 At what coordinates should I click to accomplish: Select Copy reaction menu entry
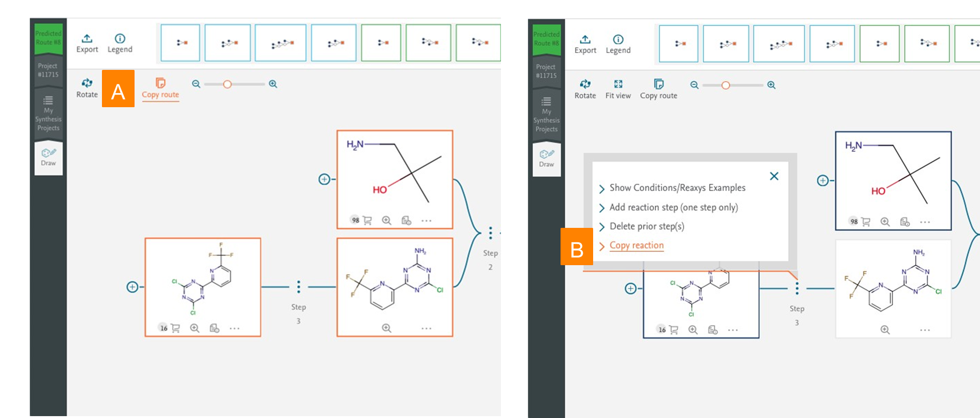tap(636, 246)
